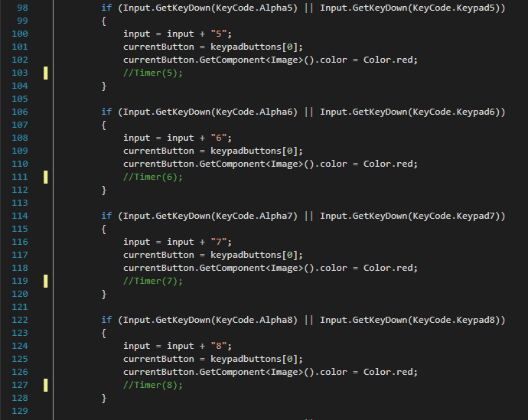Image resolution: width=528 pixels, height=420 pixels.
Task: Click line number 98 in the gutter
Action: click(x=22, y=8)
